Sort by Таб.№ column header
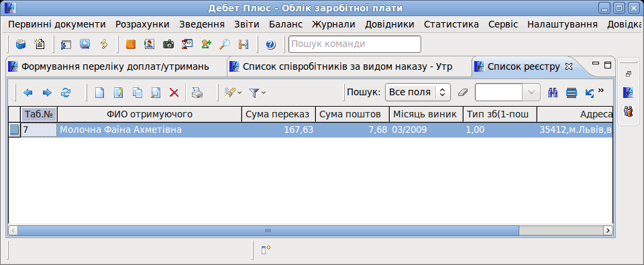 39,114
